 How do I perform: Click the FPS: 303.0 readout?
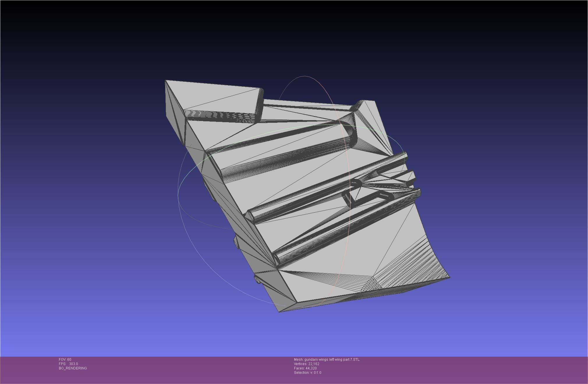click(68, 364)
